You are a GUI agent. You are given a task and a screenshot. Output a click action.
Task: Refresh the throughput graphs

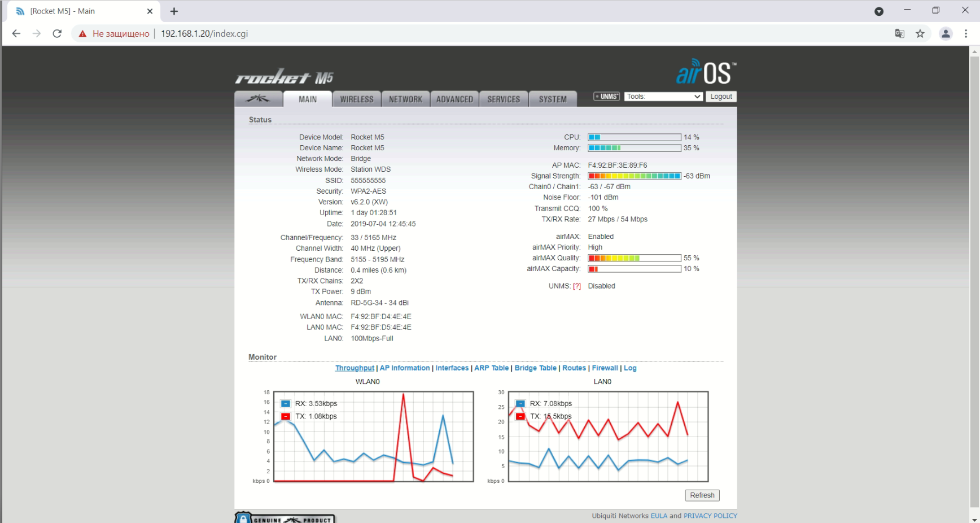coord(702,495)
